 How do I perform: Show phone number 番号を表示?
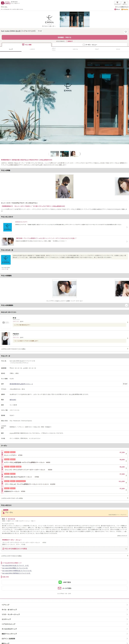[x=13, y=399]
